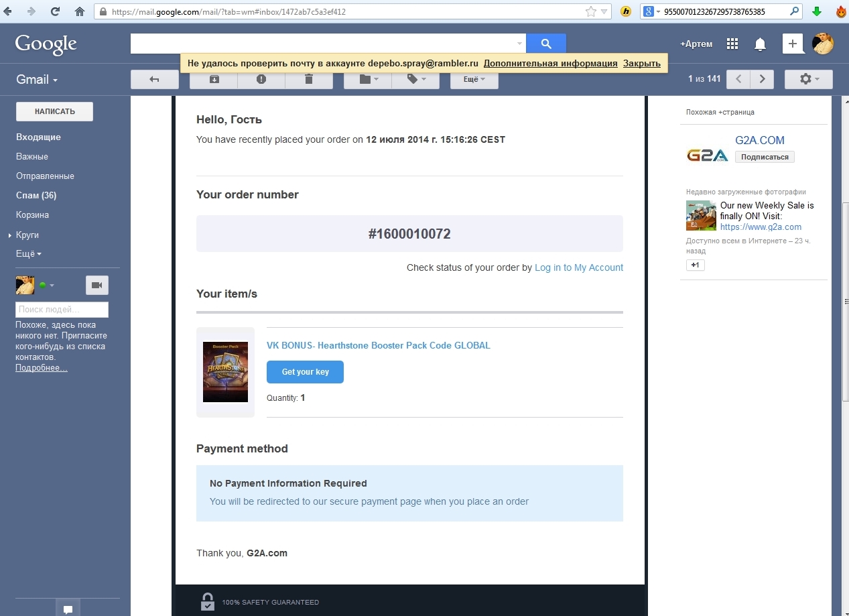849x616 pixels.
Task: Click the Get your key button
Action: pos(305,372)
